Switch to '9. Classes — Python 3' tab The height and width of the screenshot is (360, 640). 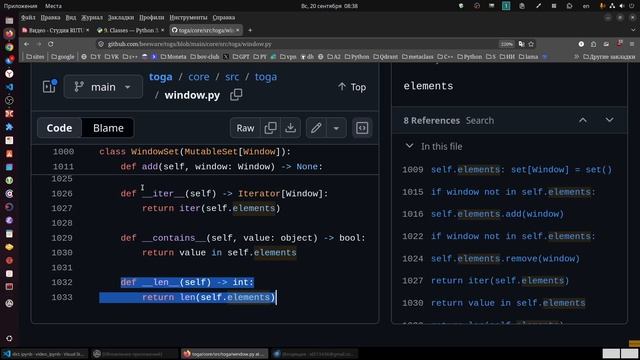coord(131,30)
